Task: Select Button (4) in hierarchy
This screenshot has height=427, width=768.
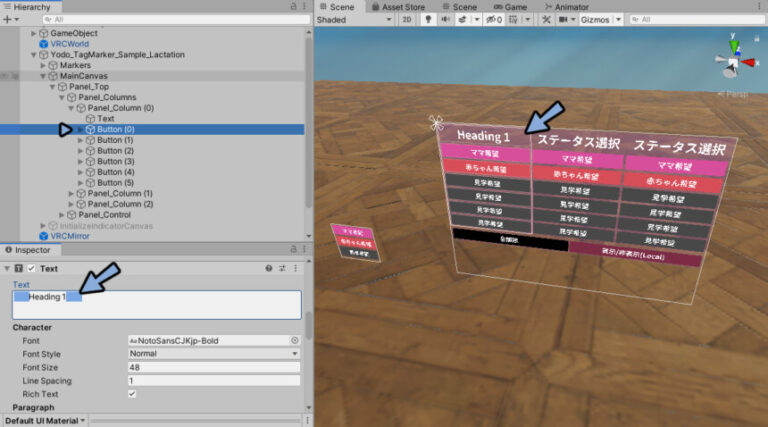Action: point(115,172)
